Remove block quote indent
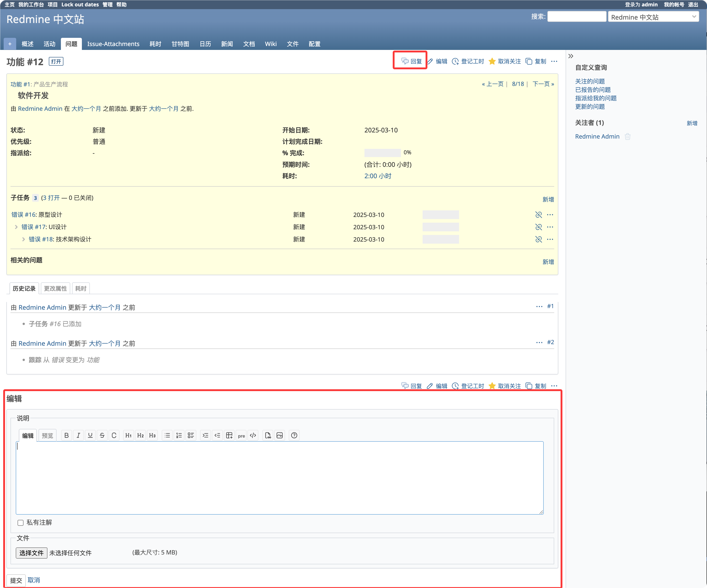The width and height of the screenshot is (707, 588). 217,435
